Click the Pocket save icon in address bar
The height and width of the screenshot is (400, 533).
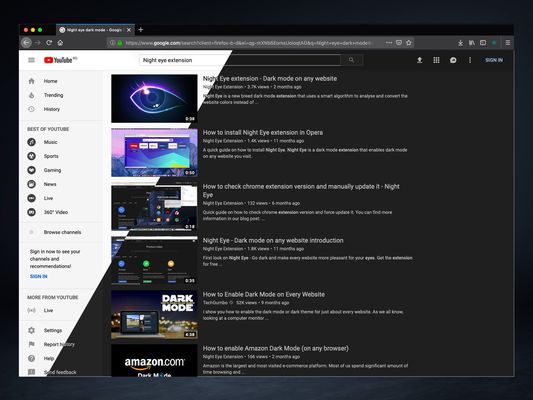click(399, 42)
